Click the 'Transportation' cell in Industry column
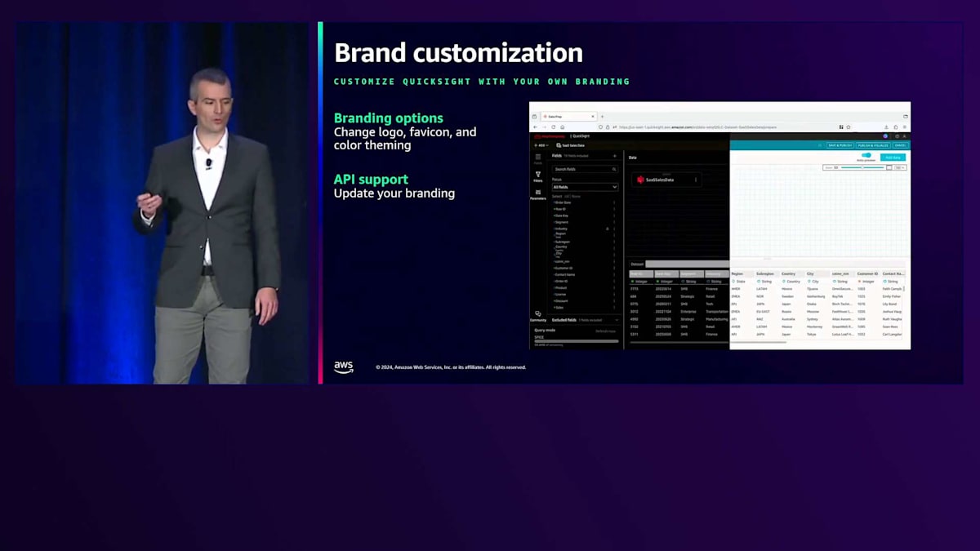Viewport: 980px width, 551px height. [x=718, y=312]
